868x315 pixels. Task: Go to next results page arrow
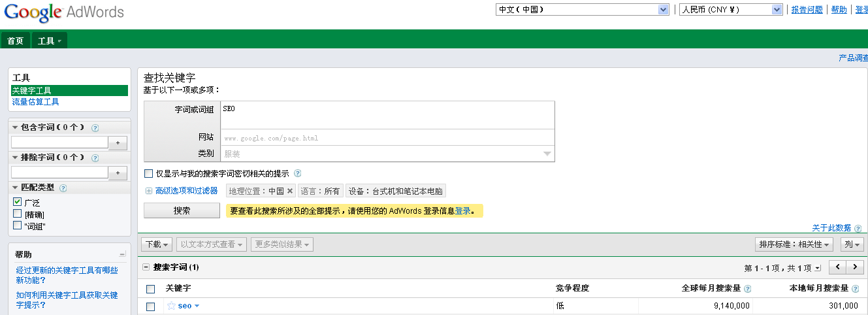(855, 267)
